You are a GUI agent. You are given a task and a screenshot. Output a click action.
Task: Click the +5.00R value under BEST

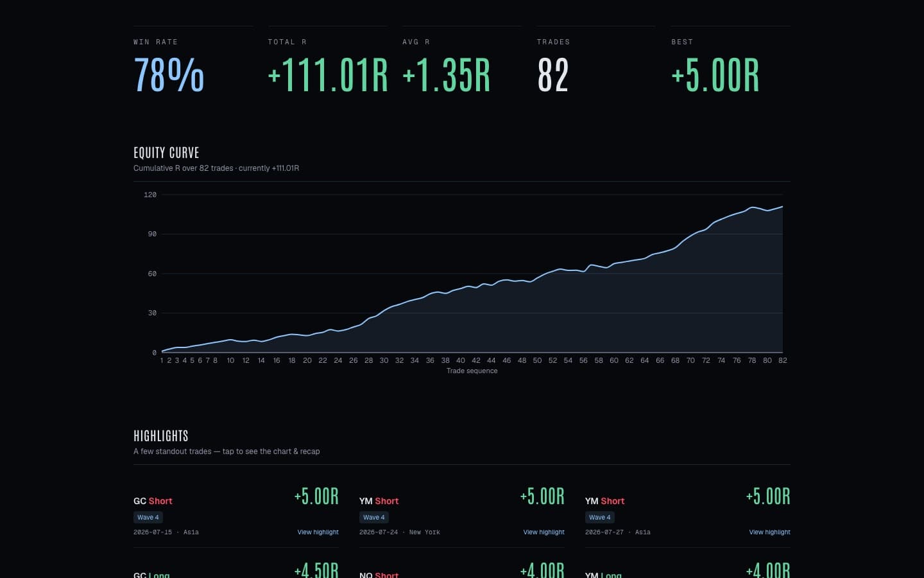pos(715,75)
